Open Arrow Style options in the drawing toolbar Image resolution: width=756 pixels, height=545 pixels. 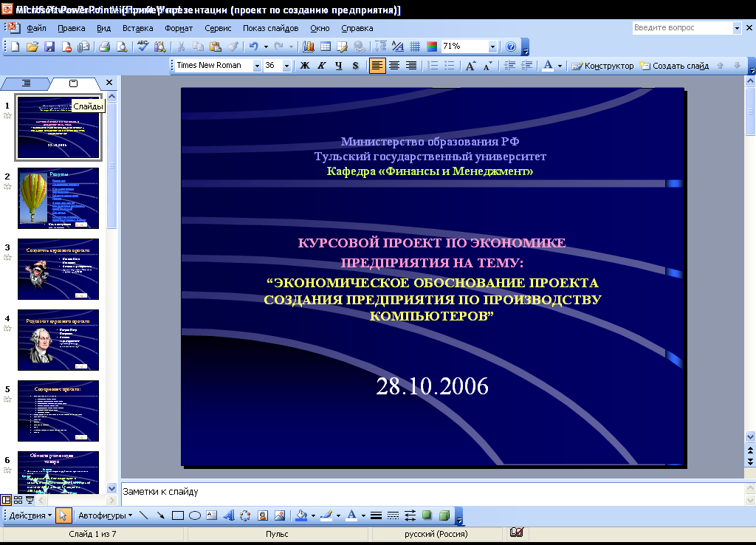[x=410, y=515]
